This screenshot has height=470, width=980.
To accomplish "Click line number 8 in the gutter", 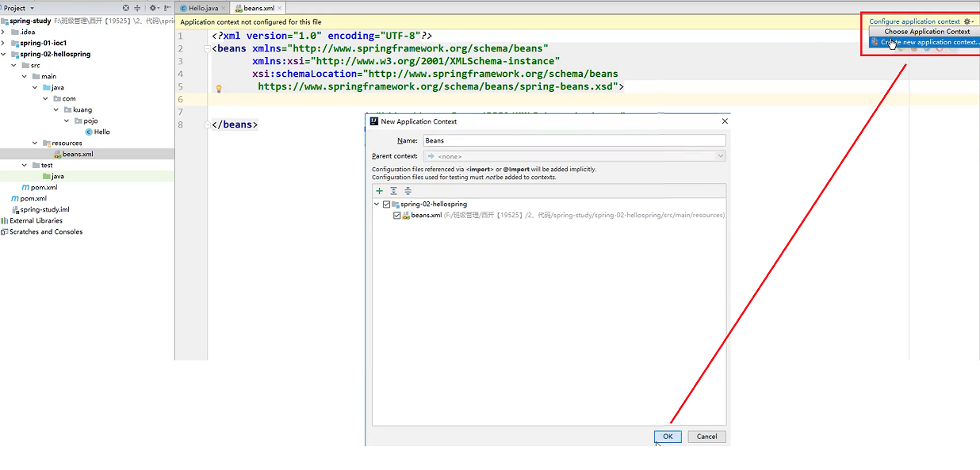I will point(181,124).
